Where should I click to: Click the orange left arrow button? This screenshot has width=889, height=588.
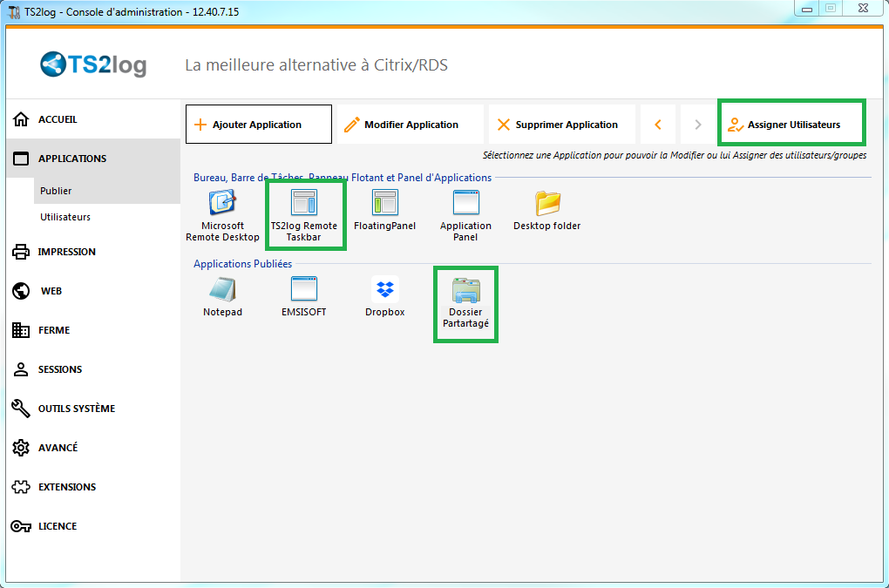658,124
